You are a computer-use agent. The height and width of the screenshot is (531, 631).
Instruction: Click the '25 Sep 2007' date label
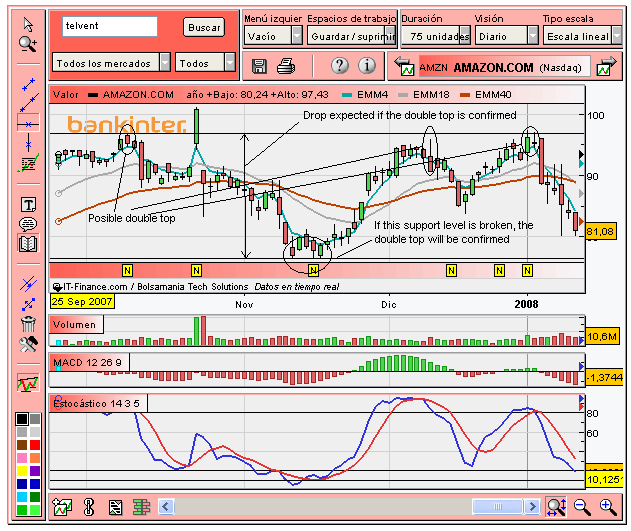[x=82, y=302]
